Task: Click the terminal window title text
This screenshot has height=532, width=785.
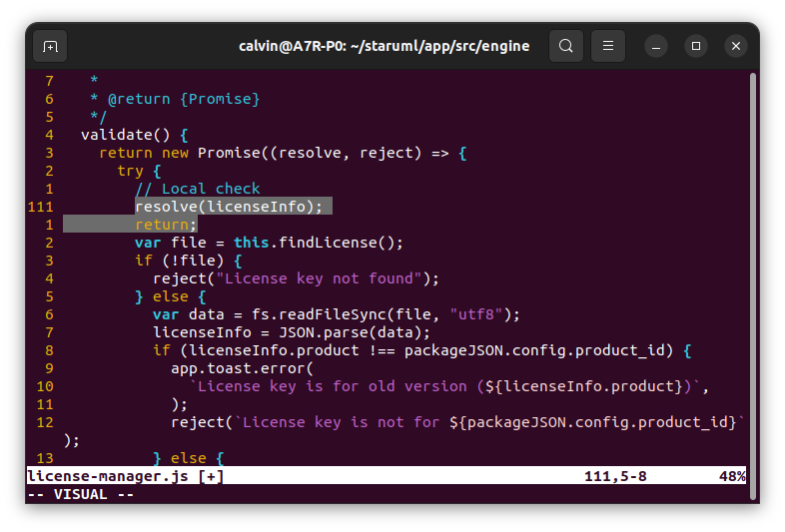Action: click(x=384, y=46)
